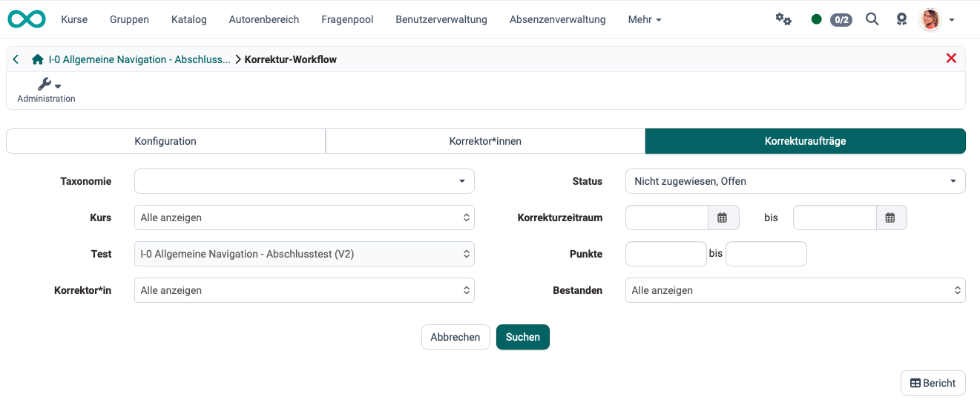Viewport: 980px width, 406px height.
Task: Select the Korrekturaufträge tab
Action: pos(806,141)
